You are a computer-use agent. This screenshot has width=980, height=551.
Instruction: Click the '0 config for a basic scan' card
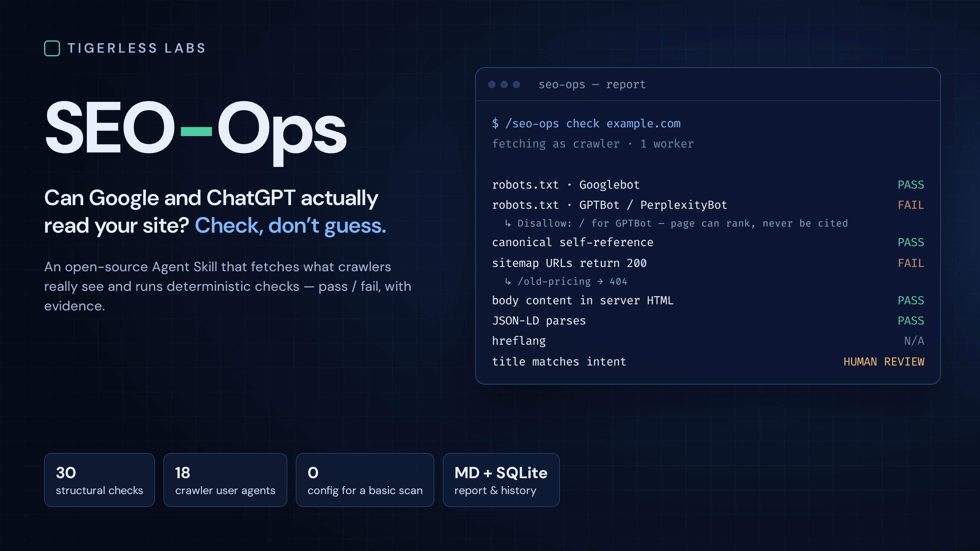pyautogui.click(x=365, y=480)
